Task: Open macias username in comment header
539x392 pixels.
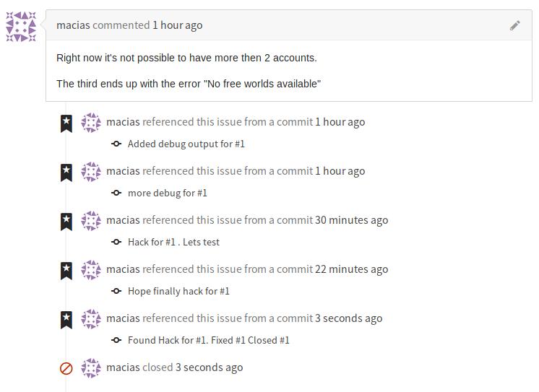Action: (x=73, y=25)
